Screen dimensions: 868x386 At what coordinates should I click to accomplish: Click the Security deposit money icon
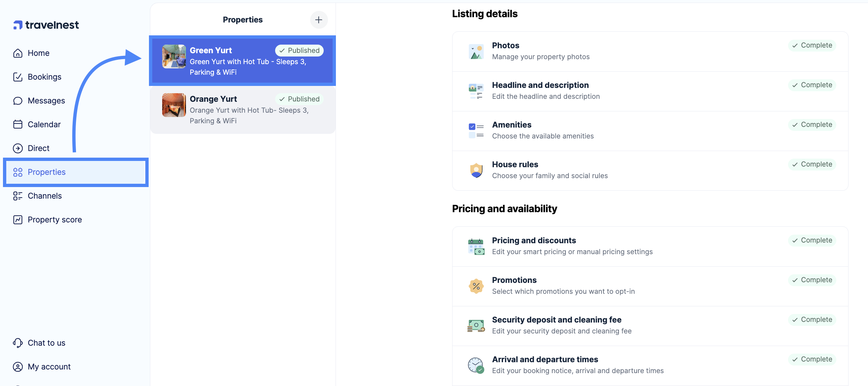pos(476,326)
